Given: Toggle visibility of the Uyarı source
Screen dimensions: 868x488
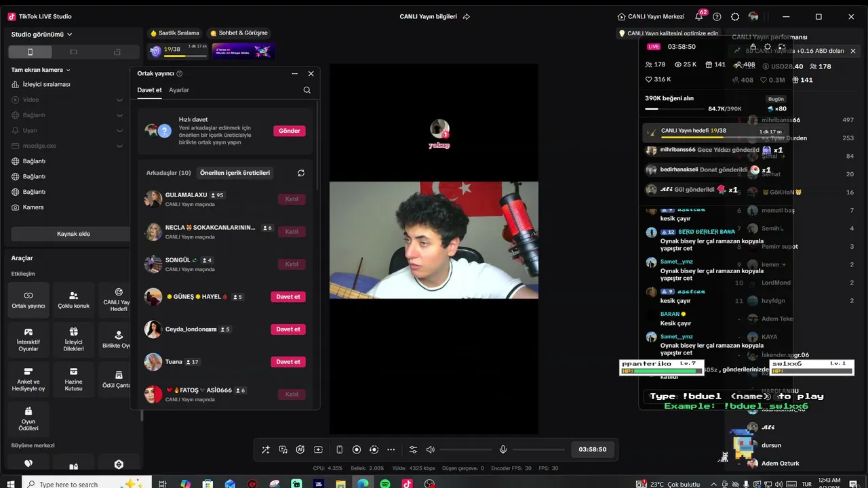Looking at the screenshot, I should coord(119,130).
